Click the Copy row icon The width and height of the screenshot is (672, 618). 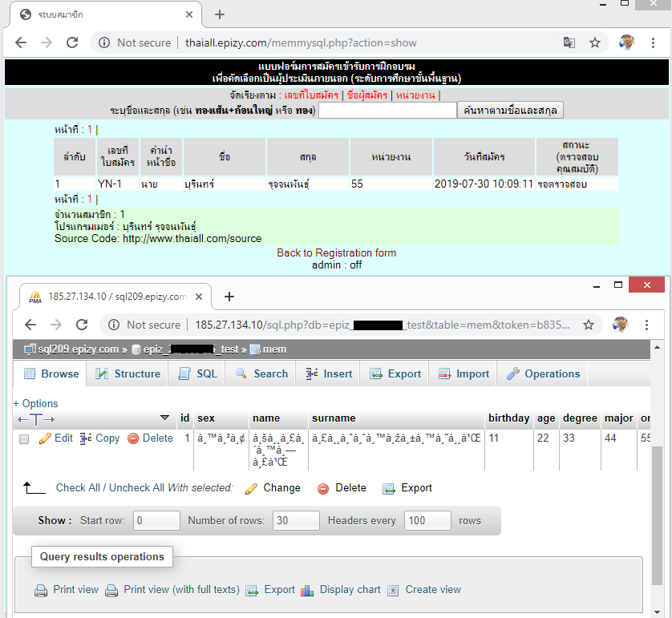86,438
